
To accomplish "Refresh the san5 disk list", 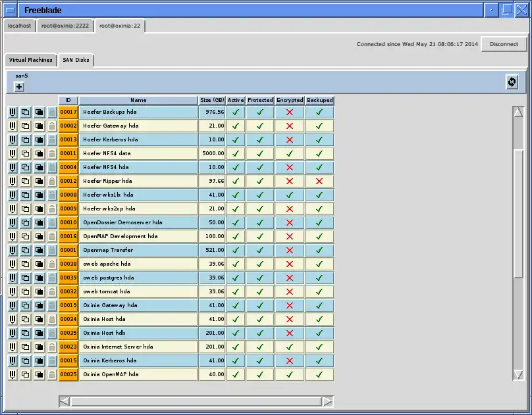I will tap(512, 82).
